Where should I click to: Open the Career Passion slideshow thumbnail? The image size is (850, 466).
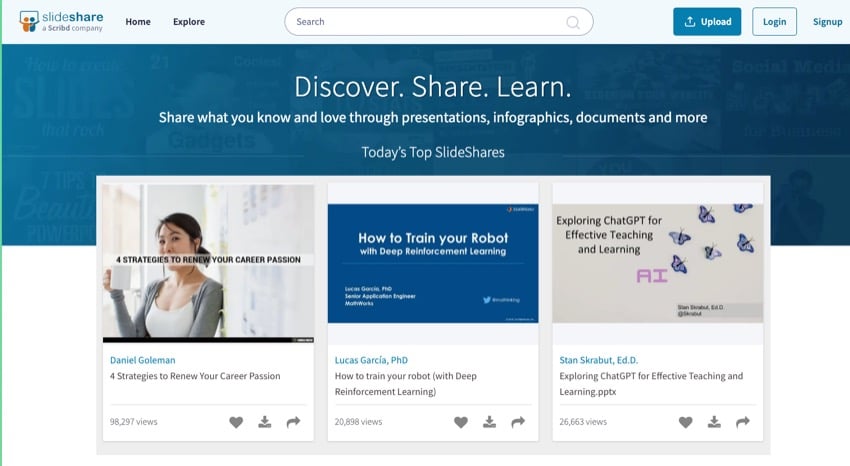tap(208, 263)
